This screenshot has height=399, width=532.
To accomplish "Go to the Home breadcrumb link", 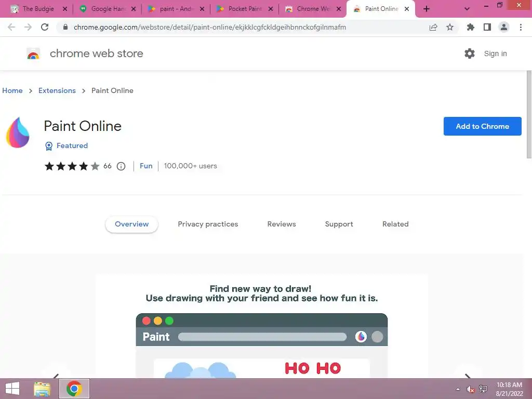I will [12, 90].
